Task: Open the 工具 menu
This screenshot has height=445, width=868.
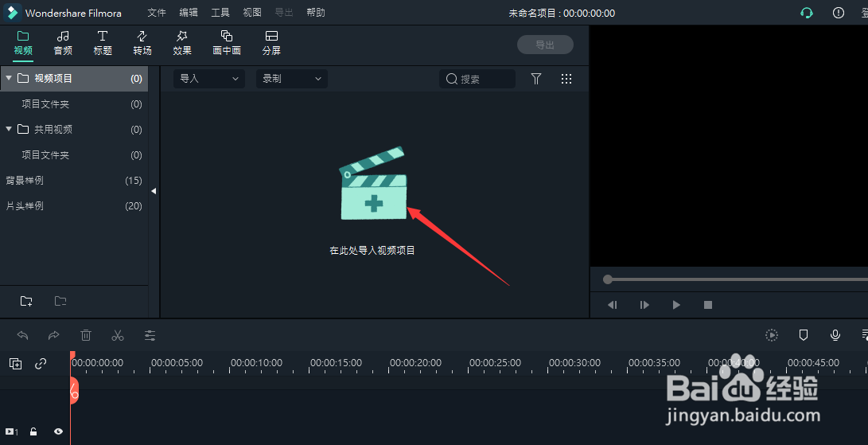Action: tap(220, 13)
